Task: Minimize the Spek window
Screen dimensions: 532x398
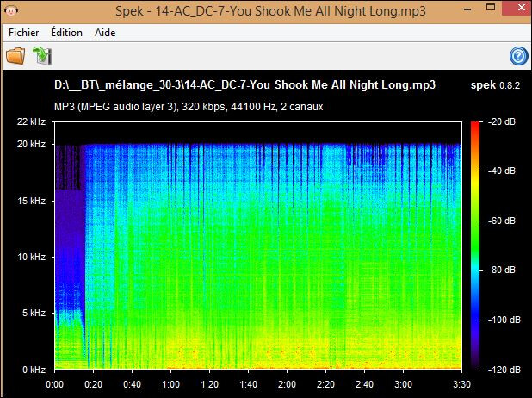Action: [x=467, y=9]
